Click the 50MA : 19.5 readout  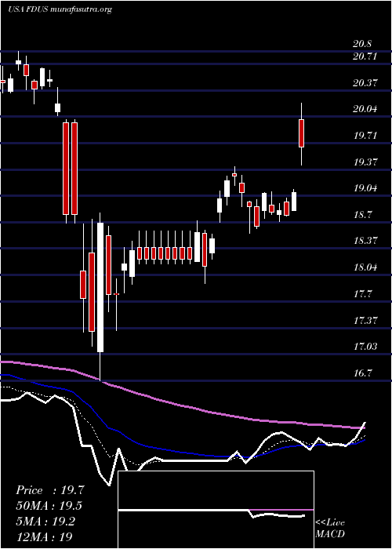tap(49, 506)
